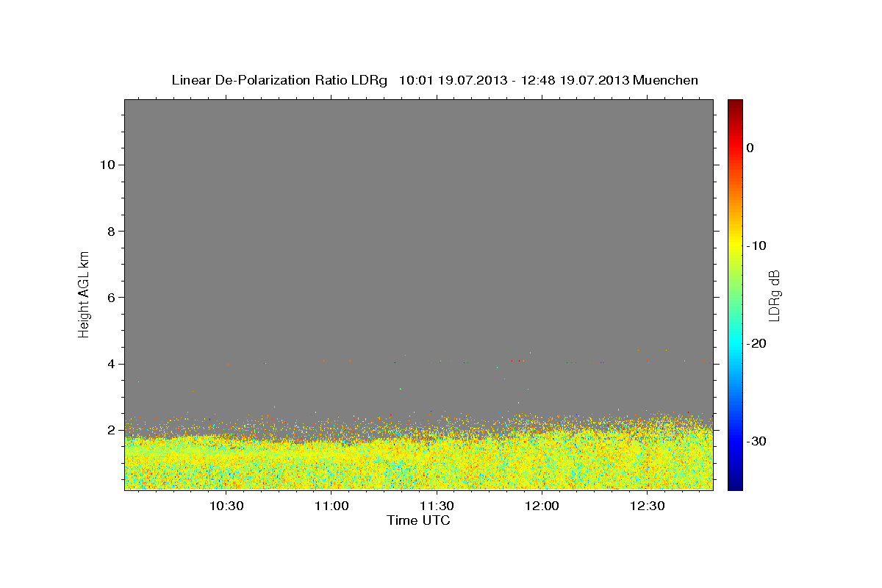
Task: Click the colorbar value '-30'
Action: [757, 441]
